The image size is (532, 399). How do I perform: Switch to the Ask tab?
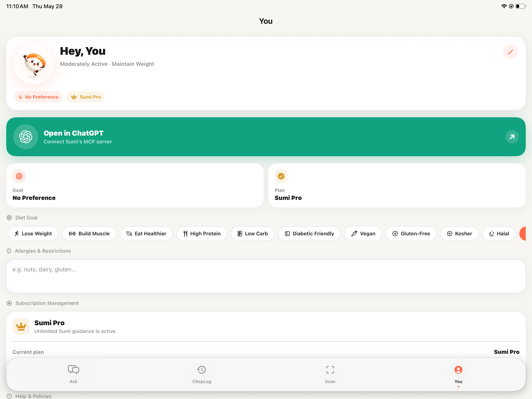point(73,374)
